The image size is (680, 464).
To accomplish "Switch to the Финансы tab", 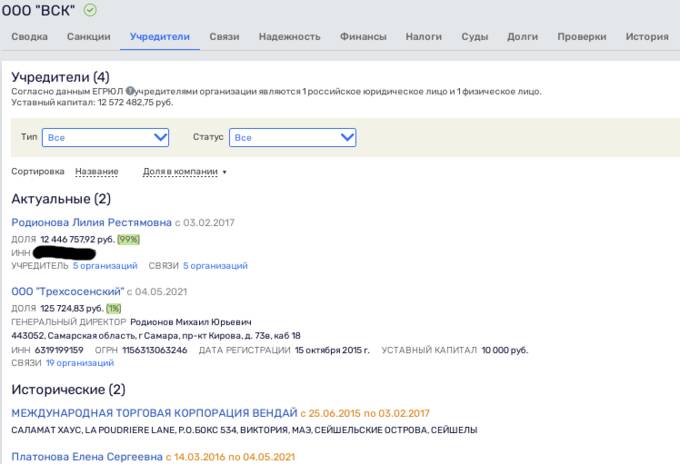I will 363,37.
